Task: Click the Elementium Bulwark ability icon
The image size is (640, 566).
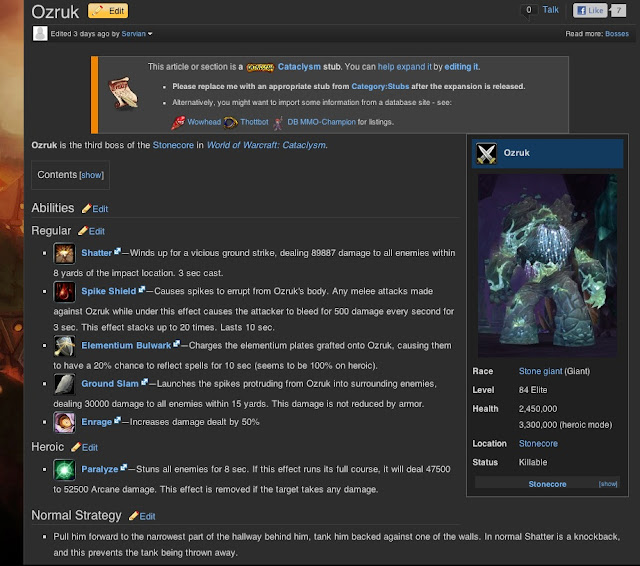Action: click(64, 346)
